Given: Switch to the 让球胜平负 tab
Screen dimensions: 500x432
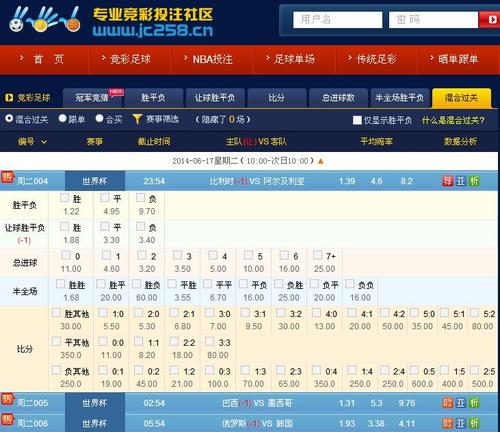Looking at the screenshot, I should (x=215, y=98).
